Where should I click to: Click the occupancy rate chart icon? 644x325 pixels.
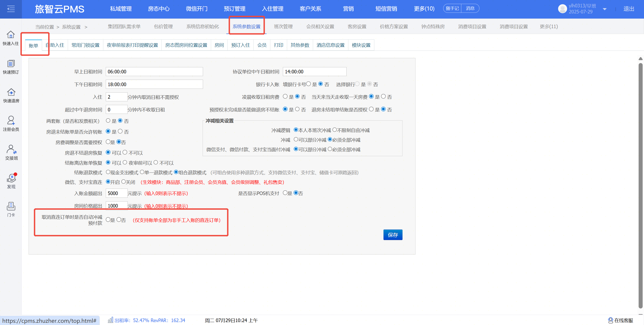(110, 320)
